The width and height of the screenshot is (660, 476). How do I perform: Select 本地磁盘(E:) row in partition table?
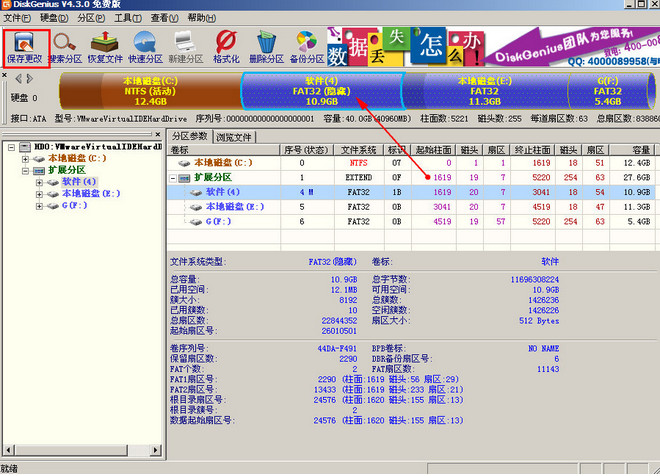[x=411, y=207]
